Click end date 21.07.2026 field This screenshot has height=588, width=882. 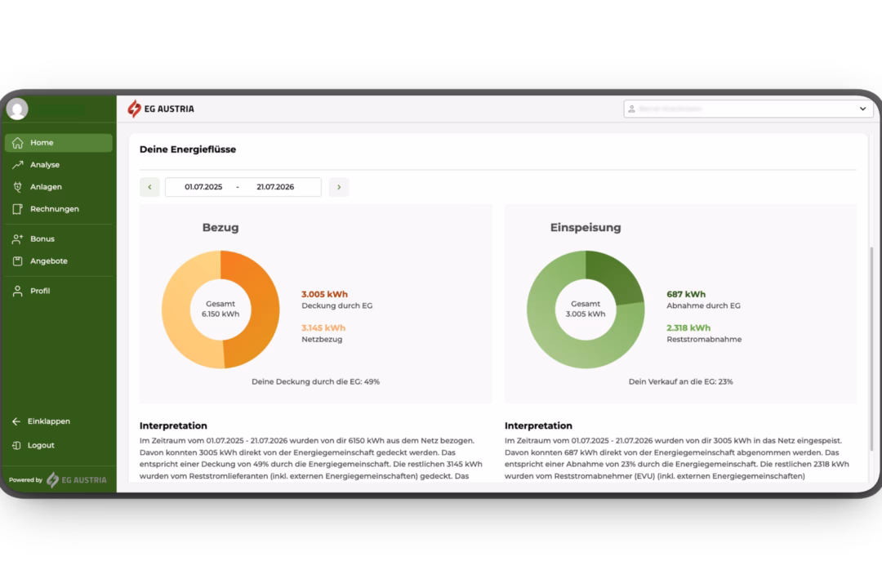(x=275, y=187)
